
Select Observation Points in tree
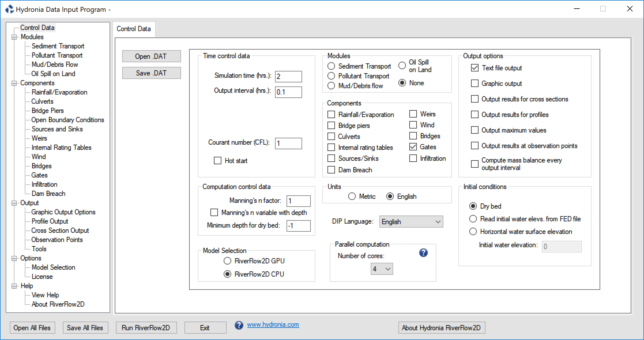(x=57, y=240)
